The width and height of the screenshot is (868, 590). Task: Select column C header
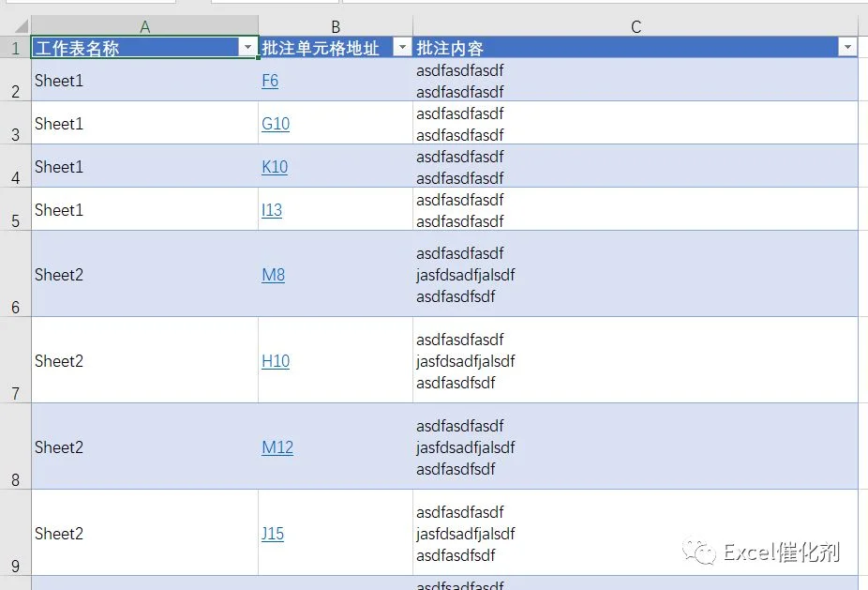pyautogui.click(x=636, y=26)
